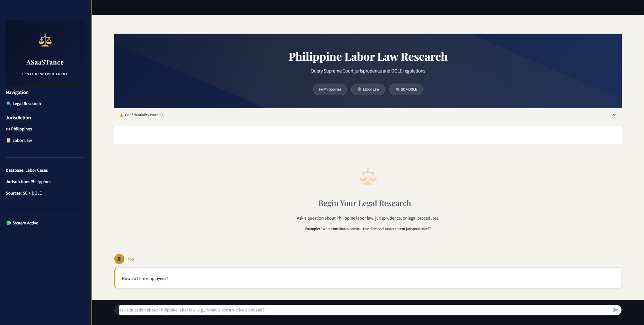The width and height of the screenshot is (644, 325).
Task: Click 'Sources: SC + DOLE' text
Action: point(24,193)
